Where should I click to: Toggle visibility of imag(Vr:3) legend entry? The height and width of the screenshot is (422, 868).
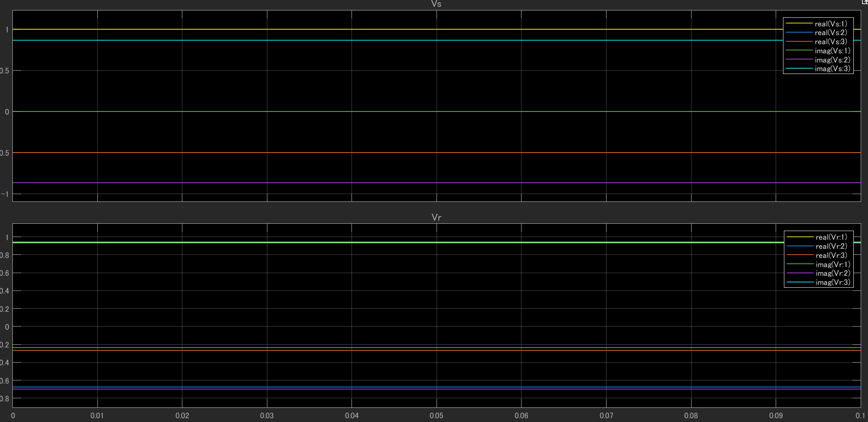[832, 282]
